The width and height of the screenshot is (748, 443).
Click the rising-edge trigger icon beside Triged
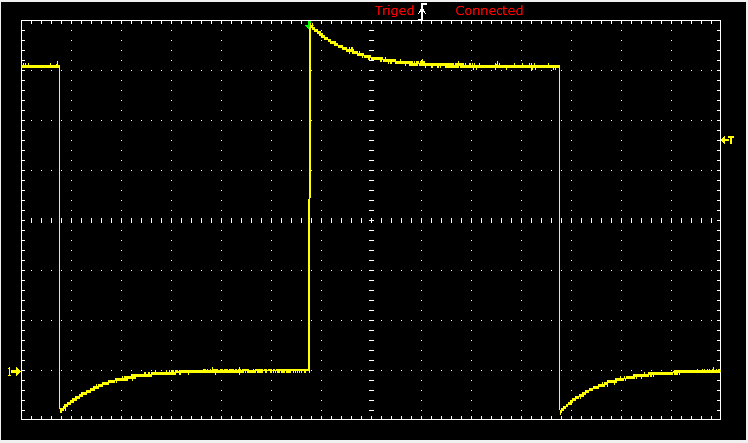pyautogui.click(x=424, y=11)
